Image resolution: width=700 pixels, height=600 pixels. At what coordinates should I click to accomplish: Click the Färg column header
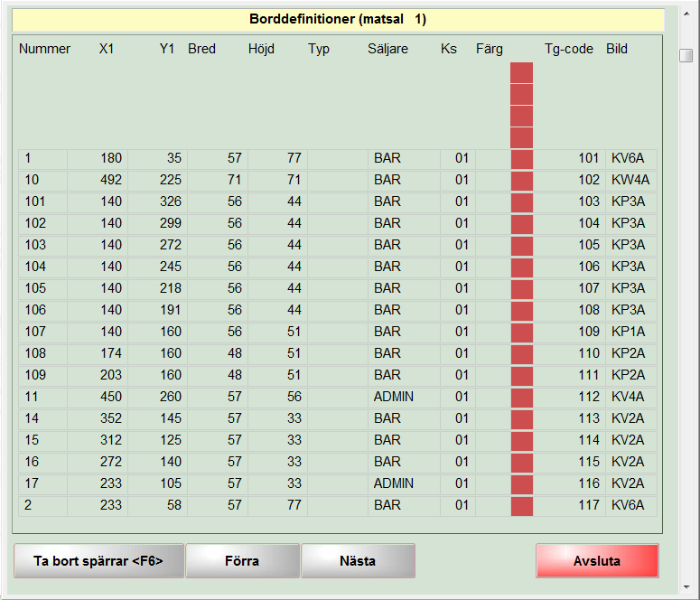pyautogui.click(x=490, y=49)
